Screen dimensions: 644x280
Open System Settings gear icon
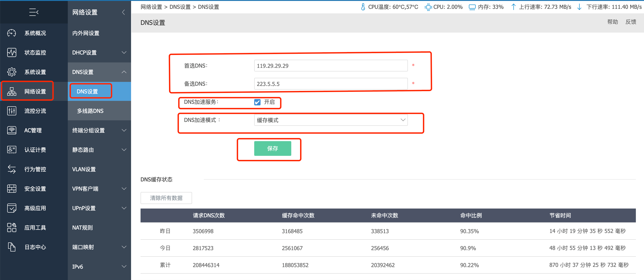click(x=12, y=72)
